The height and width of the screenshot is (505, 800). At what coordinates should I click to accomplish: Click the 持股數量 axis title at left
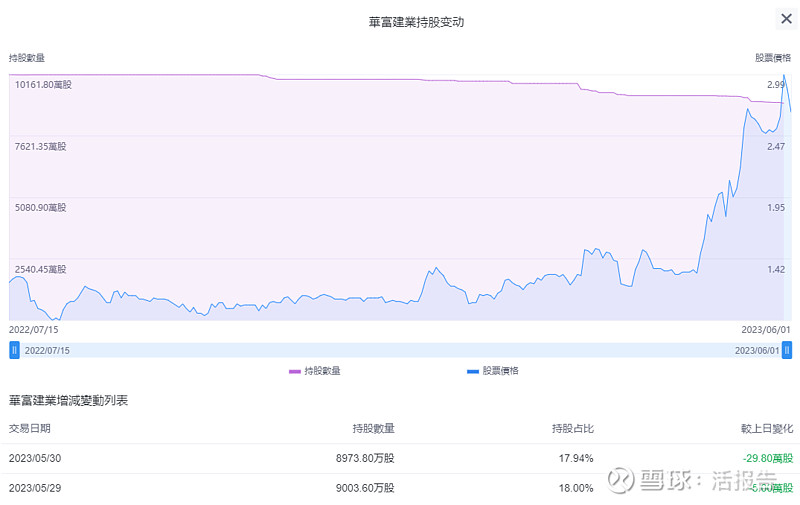[27, 58]
